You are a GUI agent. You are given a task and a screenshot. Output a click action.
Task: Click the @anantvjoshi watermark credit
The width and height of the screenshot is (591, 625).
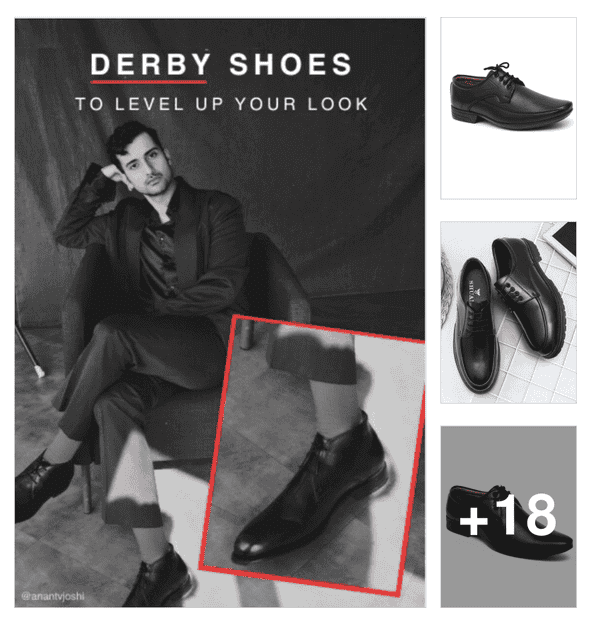(x=53, y=596)
